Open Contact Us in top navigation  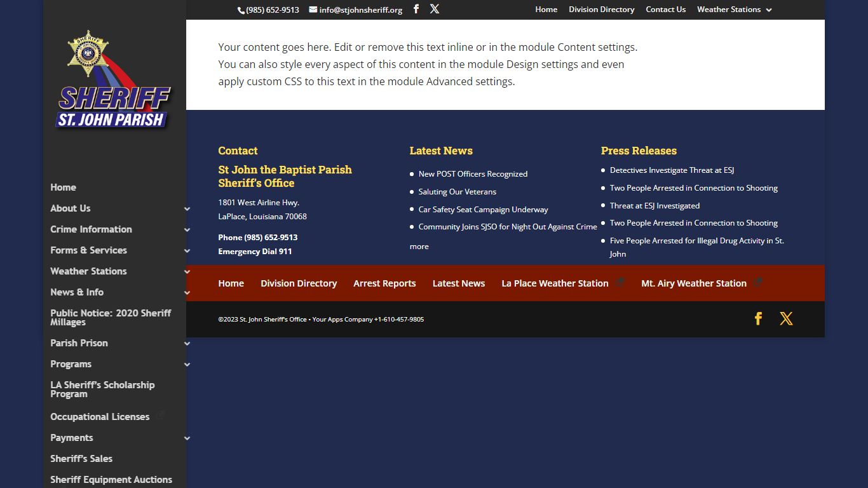tap(665, 10)
